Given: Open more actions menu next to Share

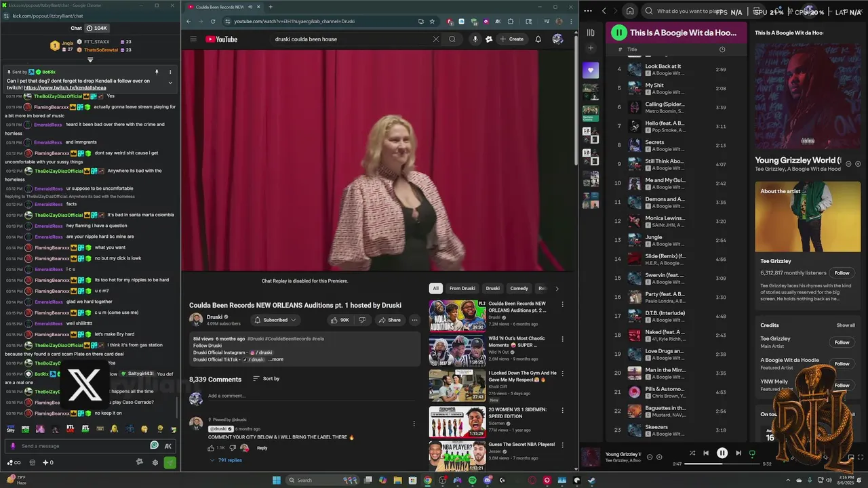Looking at the screenshot, I should point(414,320).
